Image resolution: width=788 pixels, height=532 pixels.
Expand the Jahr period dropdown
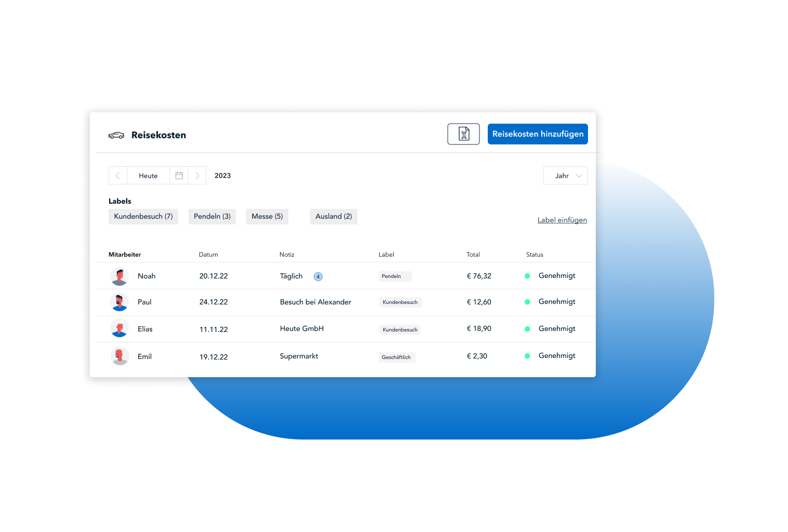click(565, 176)
